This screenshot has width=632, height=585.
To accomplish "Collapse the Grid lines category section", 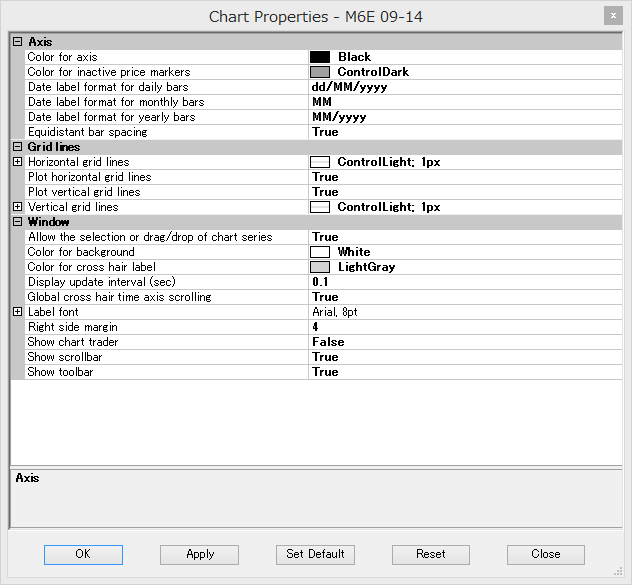I will (x=17, y=147).
